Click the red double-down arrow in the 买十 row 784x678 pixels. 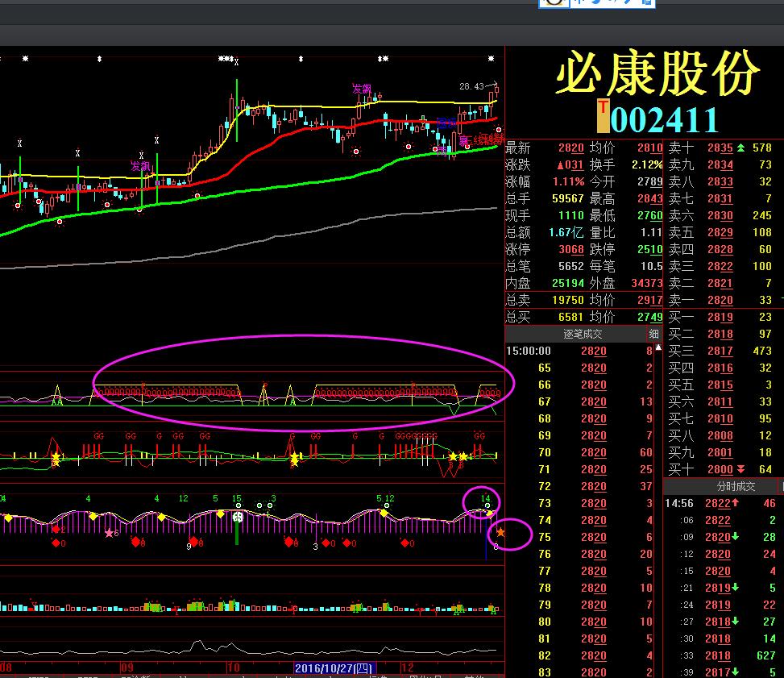click(x=740, y=469)
